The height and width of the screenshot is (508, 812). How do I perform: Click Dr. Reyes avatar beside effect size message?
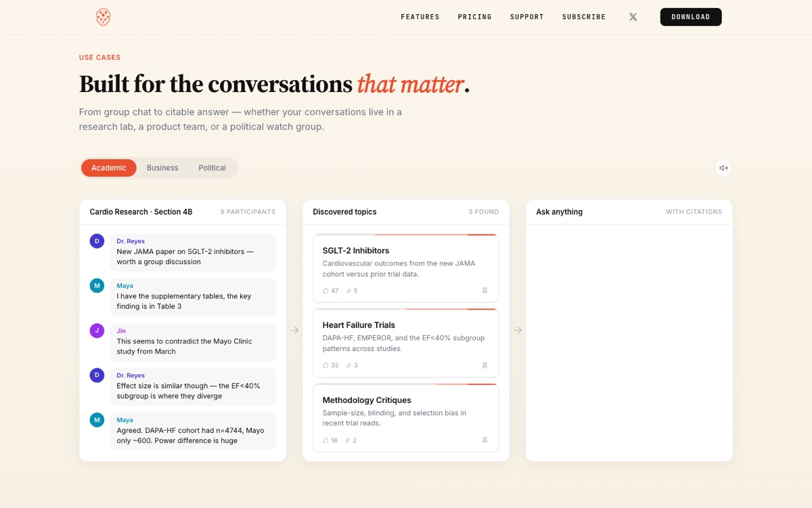97,375
